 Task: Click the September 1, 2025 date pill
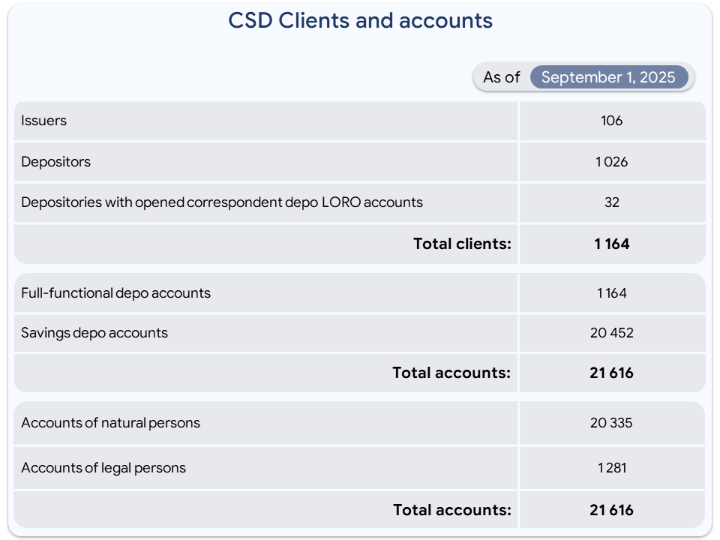[x=608, y=77]
